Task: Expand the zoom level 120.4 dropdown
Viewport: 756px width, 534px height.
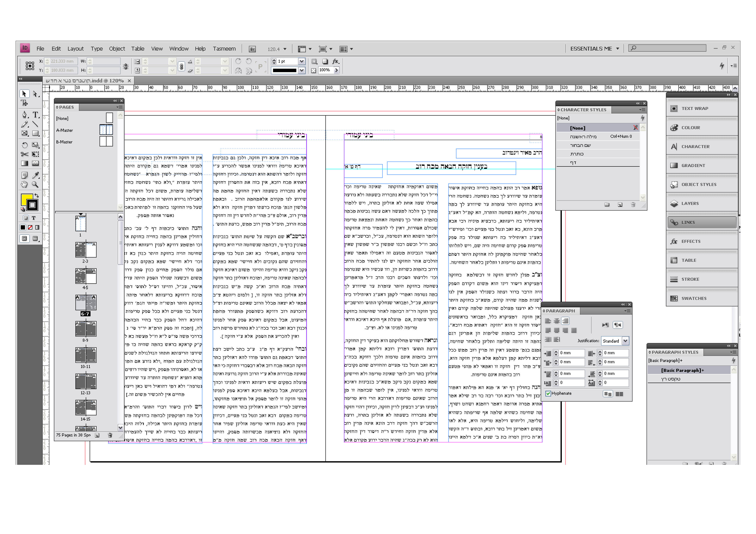Action: tap(285, 49)
